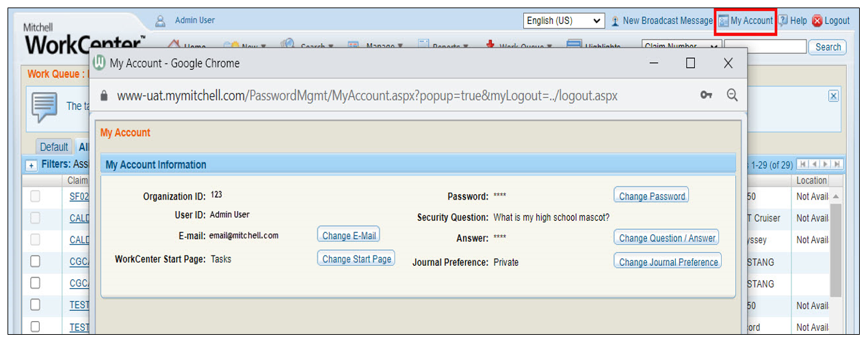
Task: Go to the previous results page
Action: pyautogui.click(x=815, y=165)
